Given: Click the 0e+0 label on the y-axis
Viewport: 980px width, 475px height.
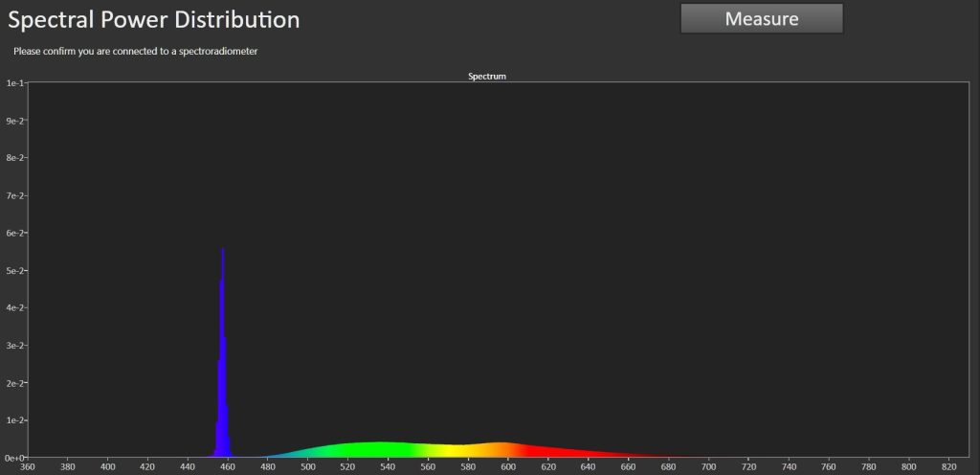Looking at the screenshot, I should pyautogui.click(x=13, y=458).
